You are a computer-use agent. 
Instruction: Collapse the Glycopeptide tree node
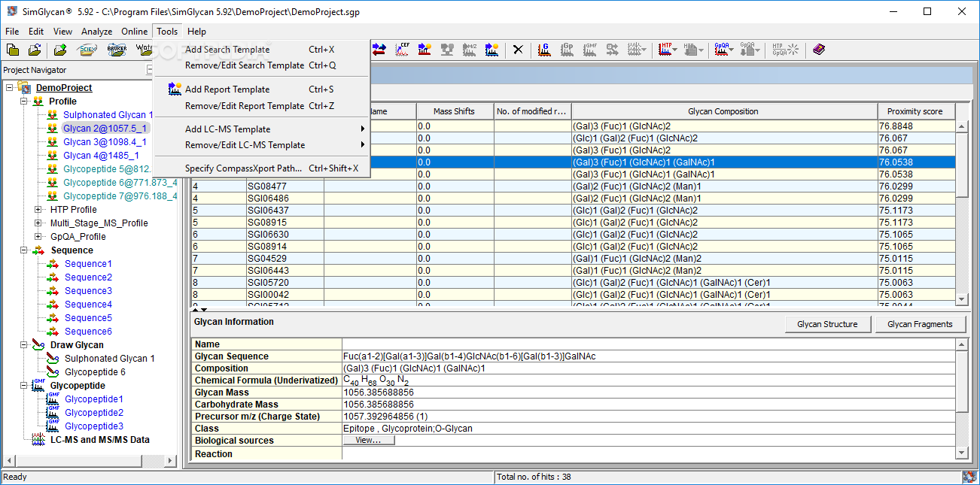click(x=23, y=386)
